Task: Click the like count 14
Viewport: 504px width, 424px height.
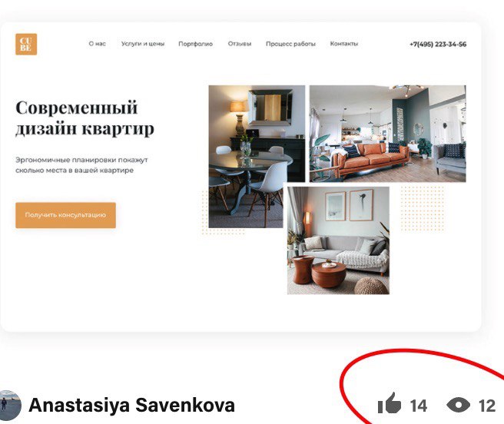Action: pos(419,406)
